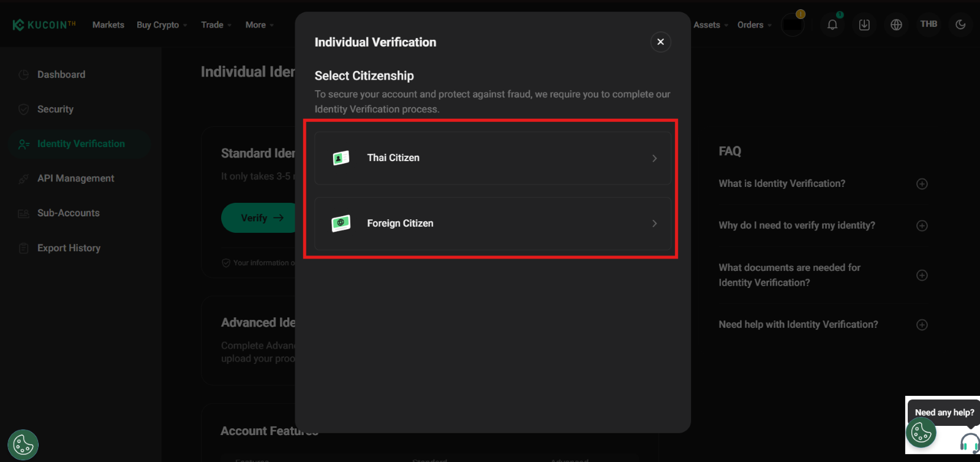Open the language globe icon
Viewport: 980px width, 462px height.
pyautogui.click(x=896, y=25)
